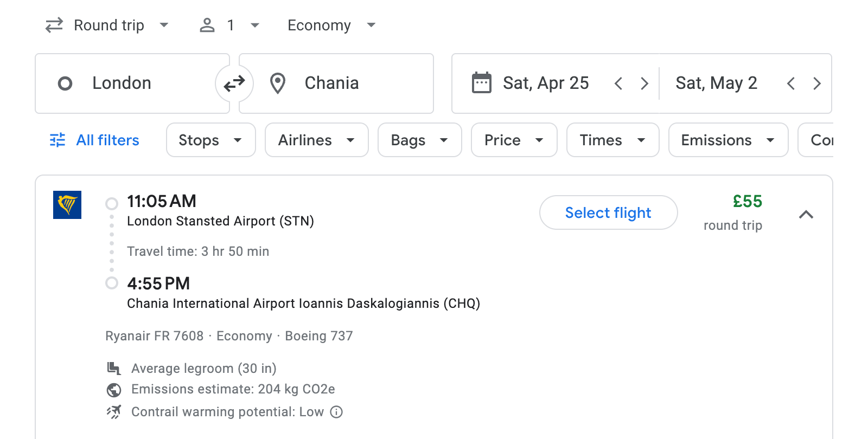Collapse the expanded Ryanair flight details
Viewport: 868px width, 439px height.
(807, 214)
